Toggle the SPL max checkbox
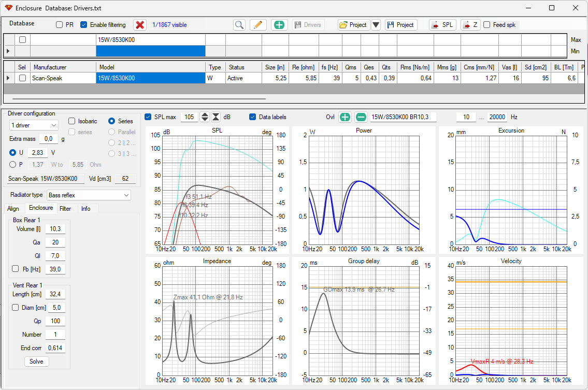This screenshot has height=390, width=588. (x=148, y=117)
